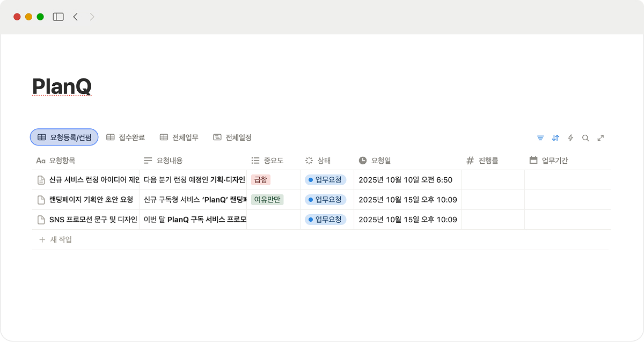
Task: Click 업무요청 status of first row
Action: pos(325,180)
